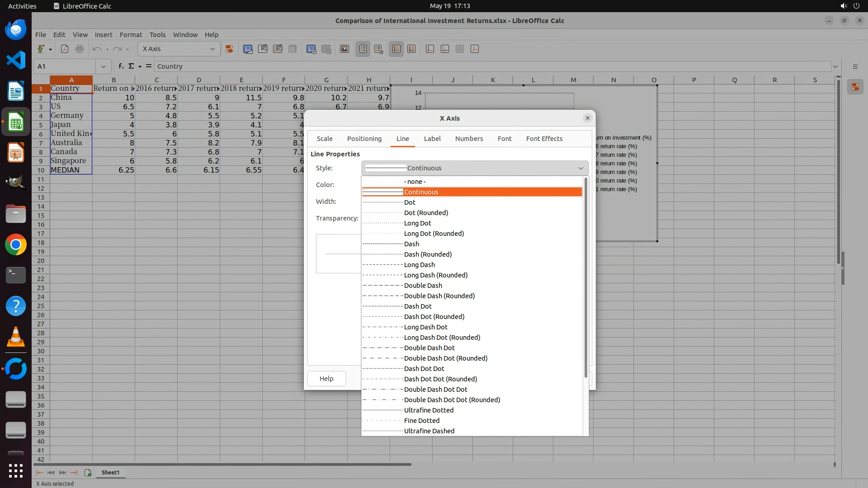Open Chart Type icon in toolbar
The image size is (868, 488).
coord(248,49)
